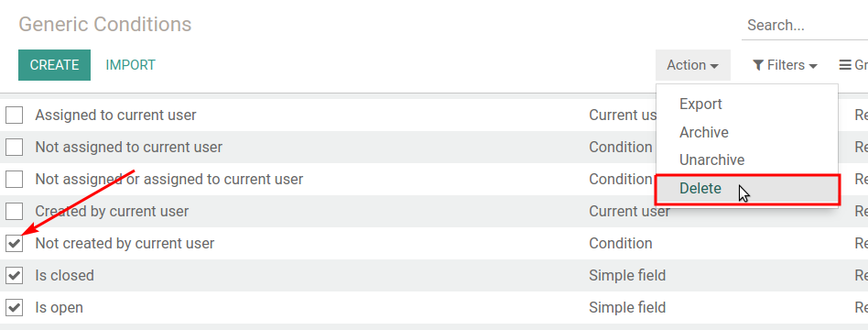
Task: Click the IMPORT button
Action: point(131,65)
